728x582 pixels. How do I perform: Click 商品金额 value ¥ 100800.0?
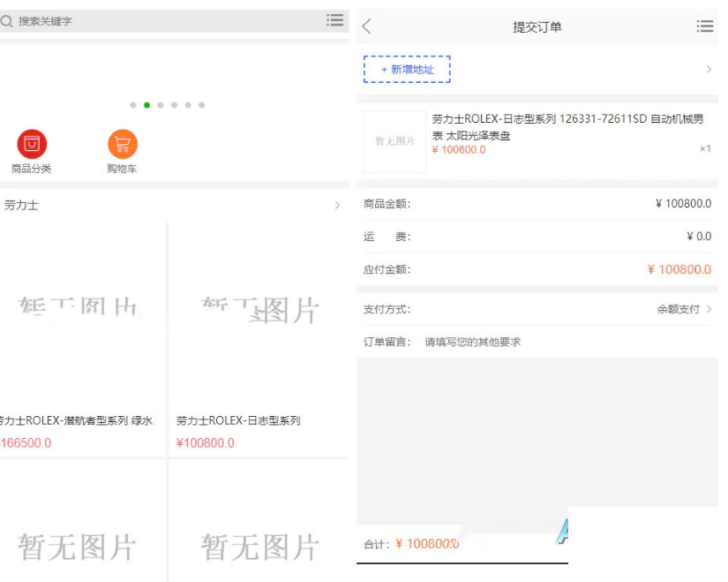(x=683, y=204)
